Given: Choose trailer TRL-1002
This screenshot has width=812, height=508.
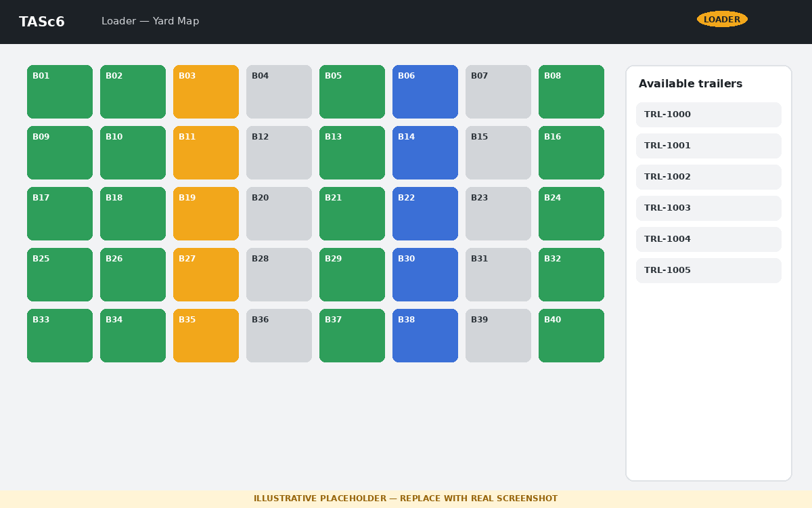Looking at the screenshot, I should click(x=708, y=177).
